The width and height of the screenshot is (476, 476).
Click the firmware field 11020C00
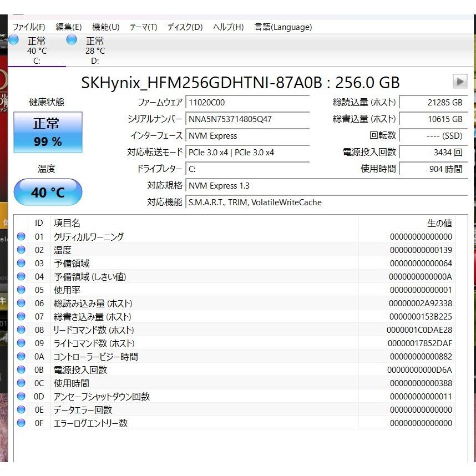click(x=247, y=102)
